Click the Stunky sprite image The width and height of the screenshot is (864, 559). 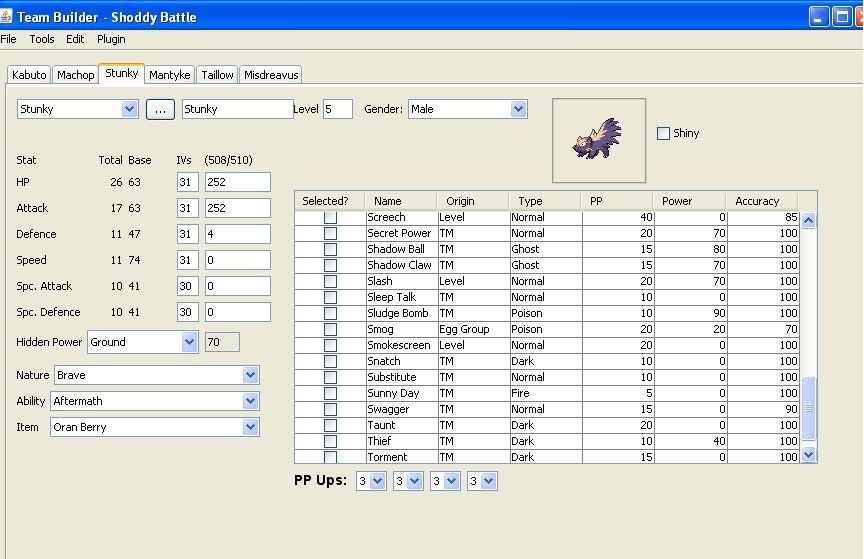[598, 140]
